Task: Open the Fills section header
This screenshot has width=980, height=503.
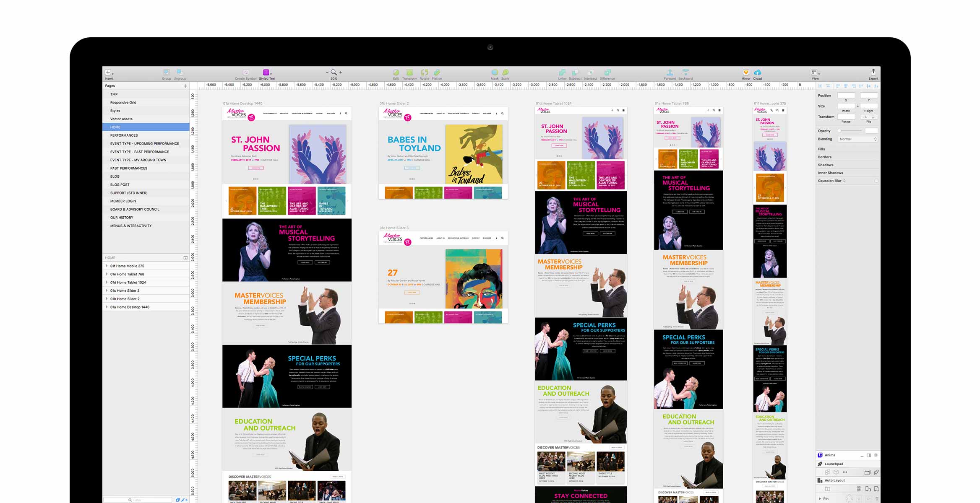Action: 848,149
